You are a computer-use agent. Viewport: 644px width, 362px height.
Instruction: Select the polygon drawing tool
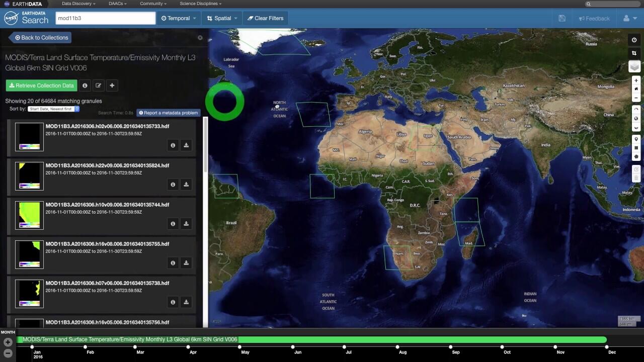coord(636,156)
